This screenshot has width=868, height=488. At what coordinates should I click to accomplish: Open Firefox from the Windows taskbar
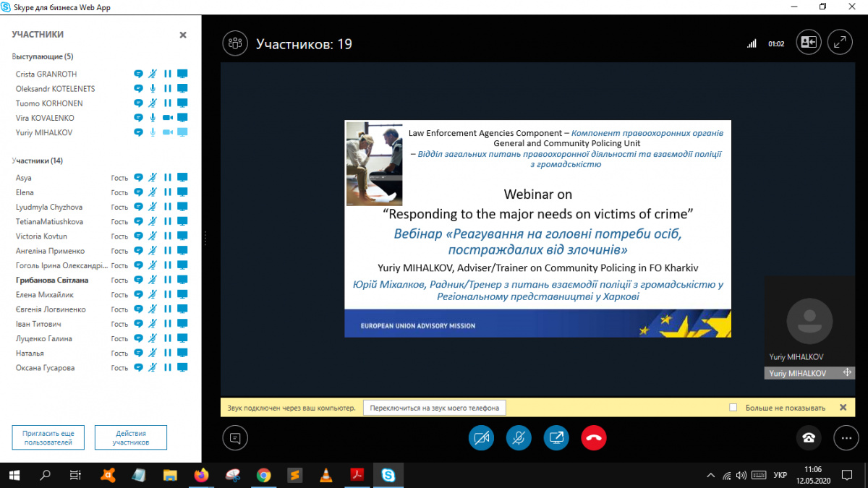tap(201, 475)
